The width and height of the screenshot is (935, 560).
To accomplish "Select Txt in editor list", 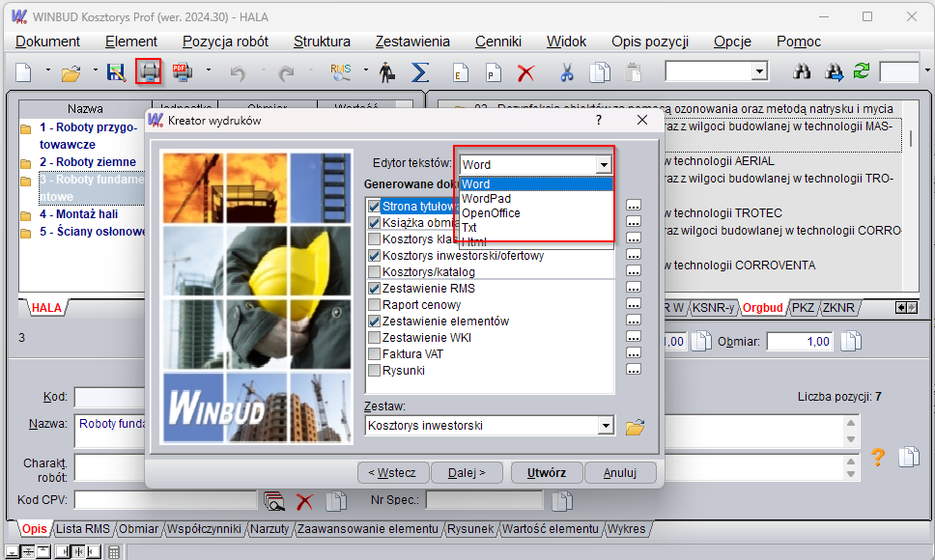I will coord(469,228).
